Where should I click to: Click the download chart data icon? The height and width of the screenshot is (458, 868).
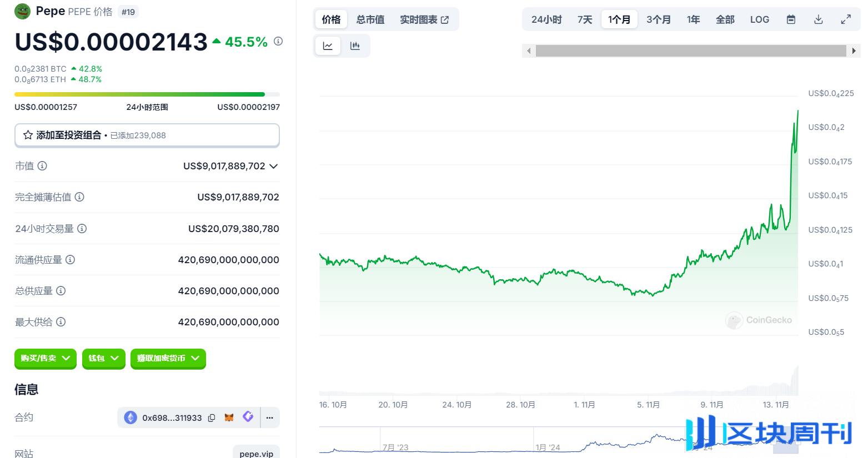(818, 18)
